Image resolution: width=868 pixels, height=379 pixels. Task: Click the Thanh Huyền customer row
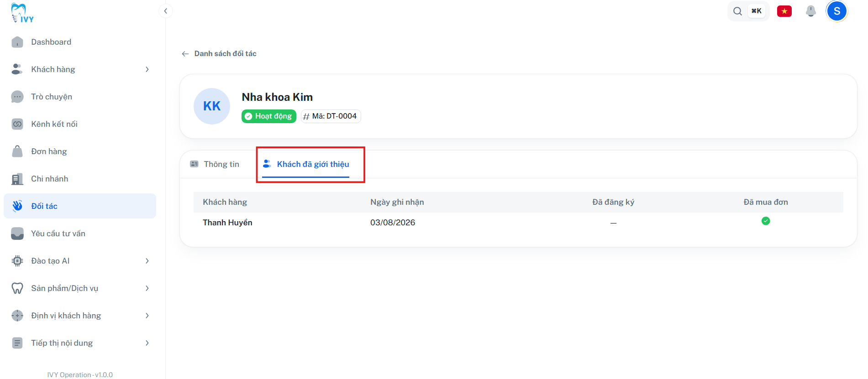(x=518, y=223)
